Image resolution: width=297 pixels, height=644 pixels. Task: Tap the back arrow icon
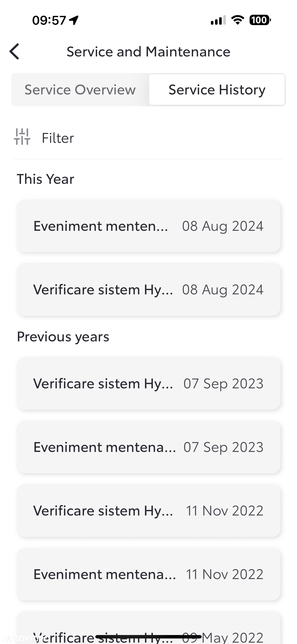tap(14, 52)
